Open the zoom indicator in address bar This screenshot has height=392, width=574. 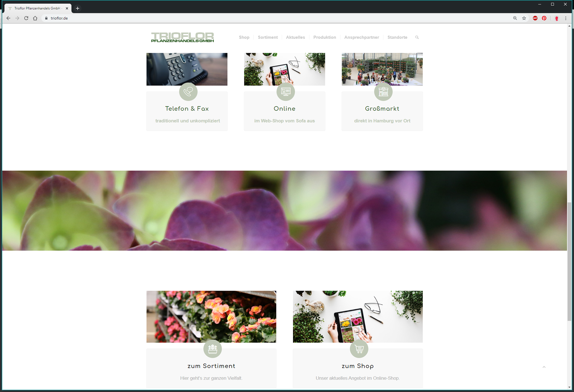[x=515, y=18]
